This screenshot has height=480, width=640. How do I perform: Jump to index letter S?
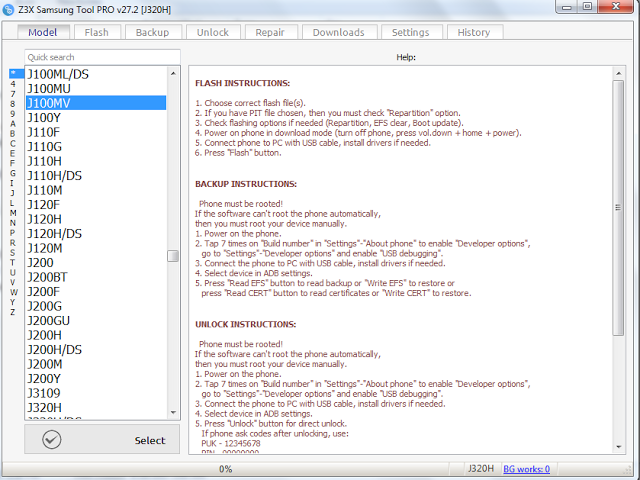pyautogui.click(x=13, y=253)
